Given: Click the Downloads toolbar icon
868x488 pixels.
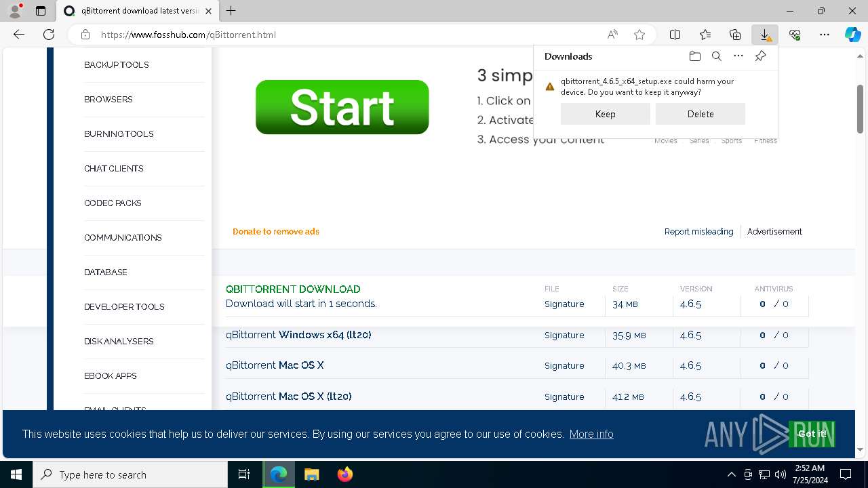Looking at the screenshot, I should click(x=765, y=35).
